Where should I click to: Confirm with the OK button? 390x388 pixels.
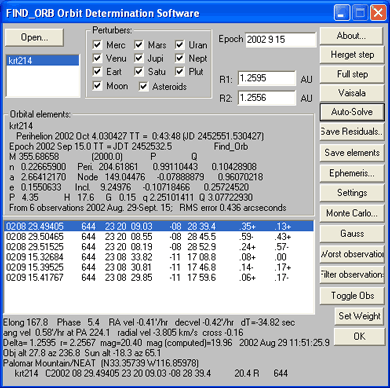click(359, 337)
